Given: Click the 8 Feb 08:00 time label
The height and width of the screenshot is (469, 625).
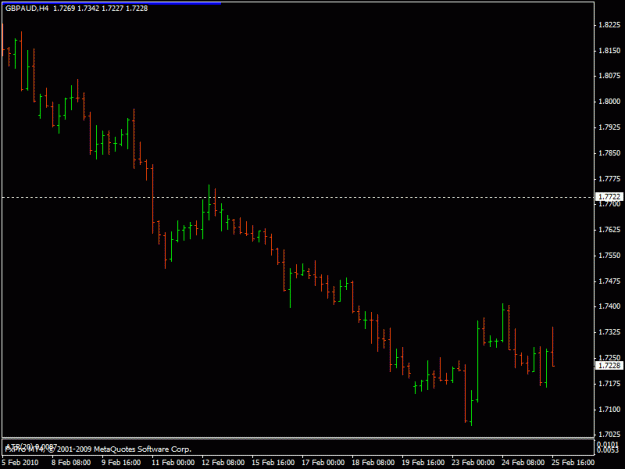Looking at the screenshot, I should (x=71, y=462).
